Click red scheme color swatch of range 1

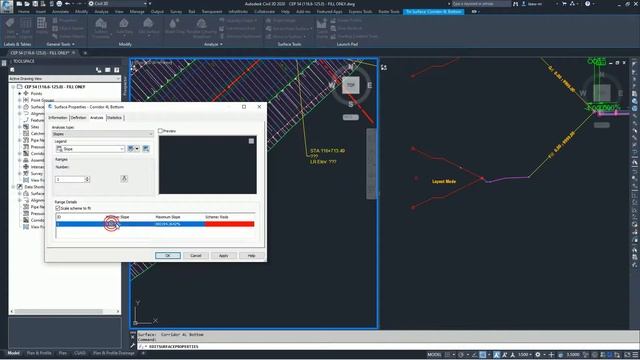coord(229,224)
